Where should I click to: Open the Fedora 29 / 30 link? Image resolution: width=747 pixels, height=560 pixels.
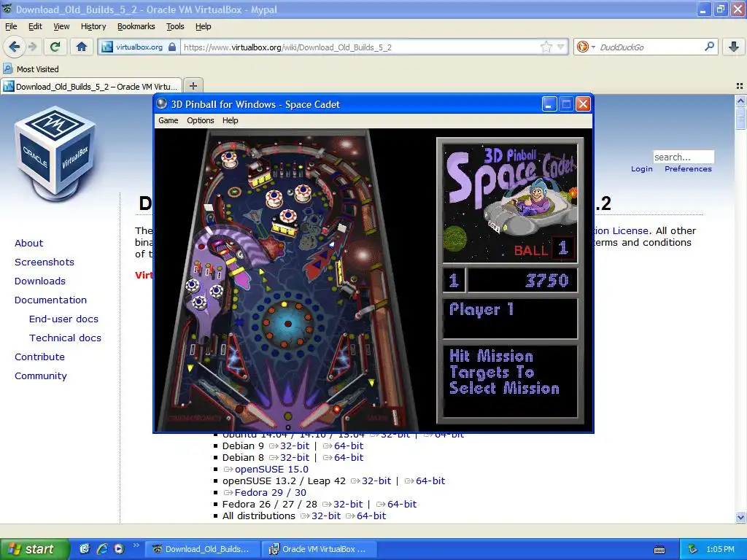click(270, 492)
